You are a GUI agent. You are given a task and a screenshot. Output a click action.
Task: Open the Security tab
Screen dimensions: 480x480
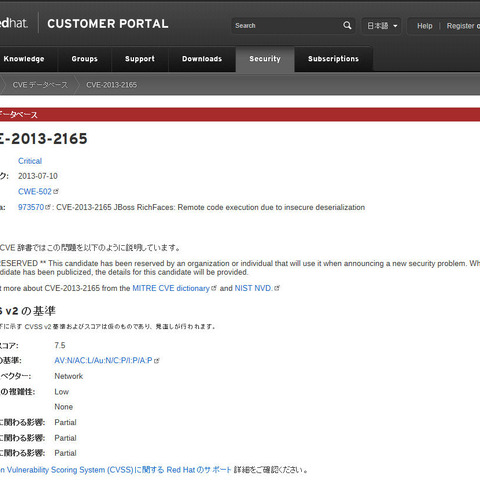265,59
